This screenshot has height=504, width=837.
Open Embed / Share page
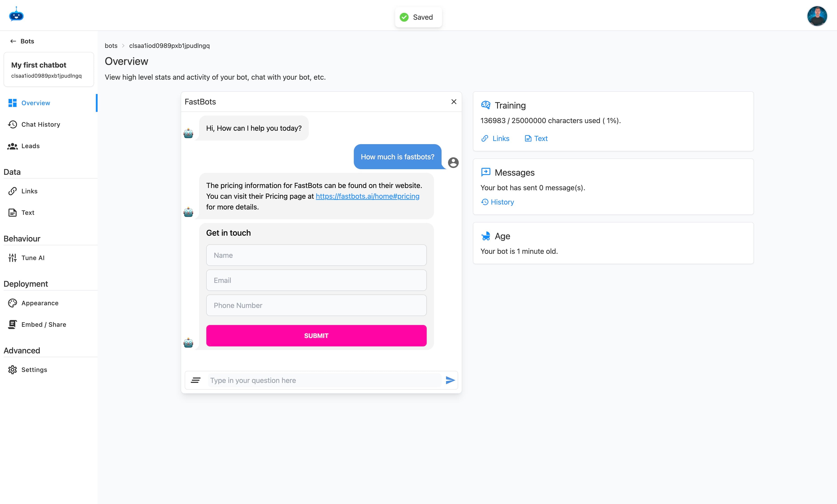pos(43,324)
